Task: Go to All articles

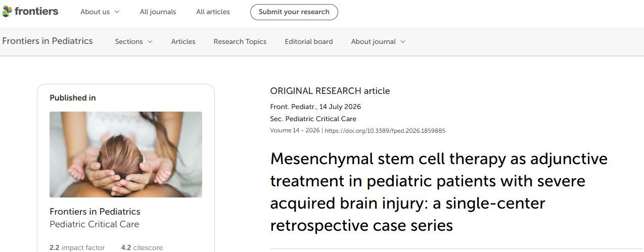Action: tap(213, 12)
